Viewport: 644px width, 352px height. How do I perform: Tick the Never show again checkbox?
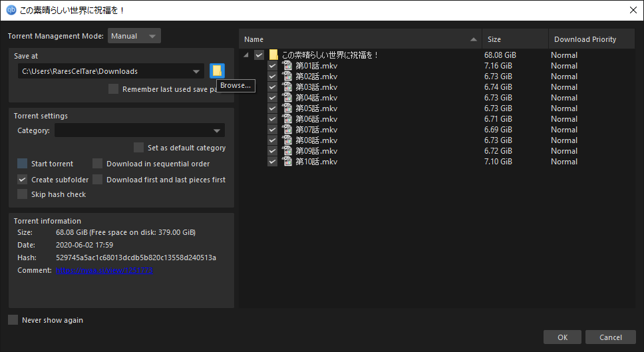pyautogui.click(x=13, y=319)
